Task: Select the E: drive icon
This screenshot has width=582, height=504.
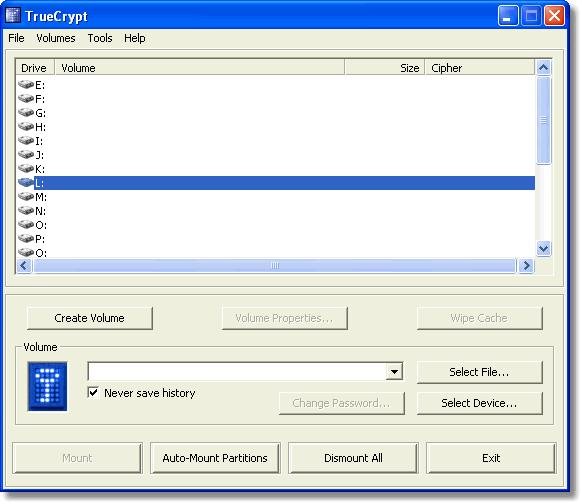Action: [26, 85]
